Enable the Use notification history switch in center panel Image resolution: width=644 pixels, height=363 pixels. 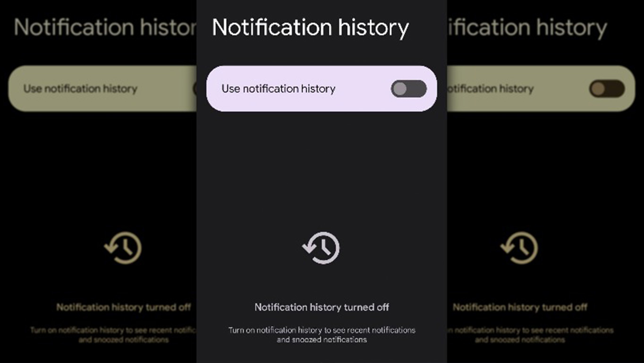[408, 89]
